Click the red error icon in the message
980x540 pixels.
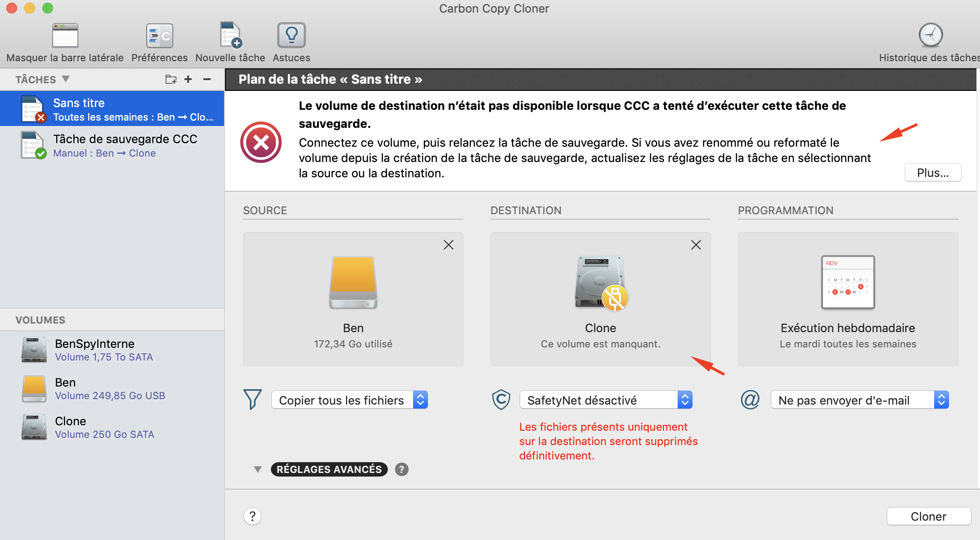tap(261, 142)
